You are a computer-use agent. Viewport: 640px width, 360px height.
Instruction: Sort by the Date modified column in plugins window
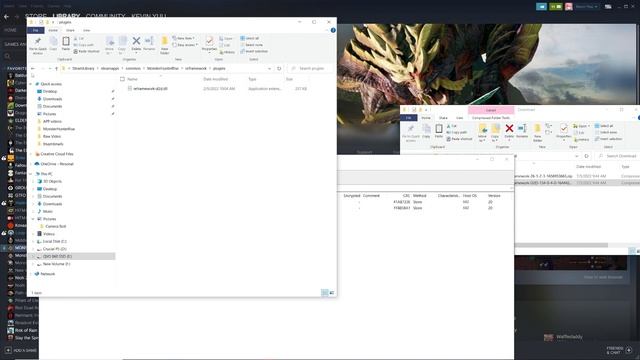(216, 79)
